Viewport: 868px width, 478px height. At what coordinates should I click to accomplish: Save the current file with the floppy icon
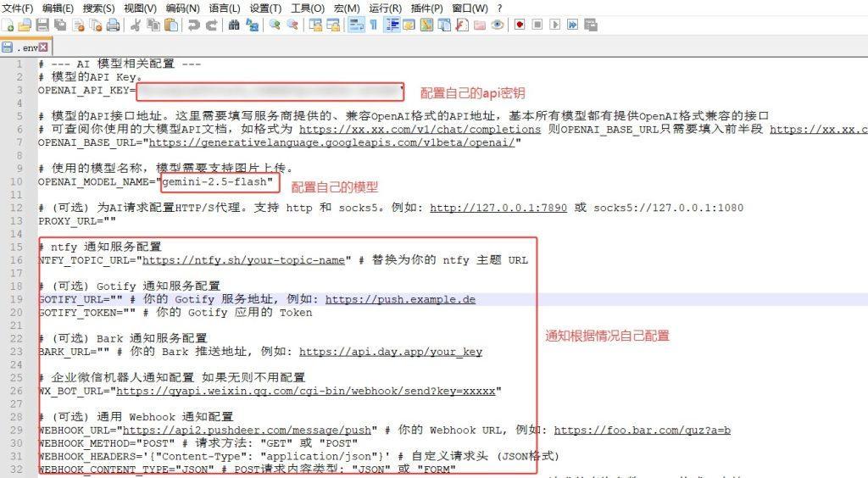pos(42,25)
